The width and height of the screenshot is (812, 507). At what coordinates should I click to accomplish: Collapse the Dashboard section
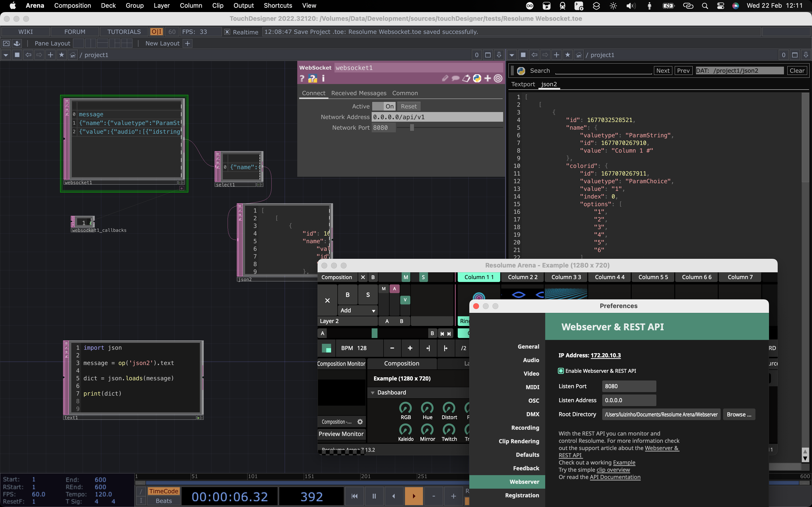coord(372,392)
